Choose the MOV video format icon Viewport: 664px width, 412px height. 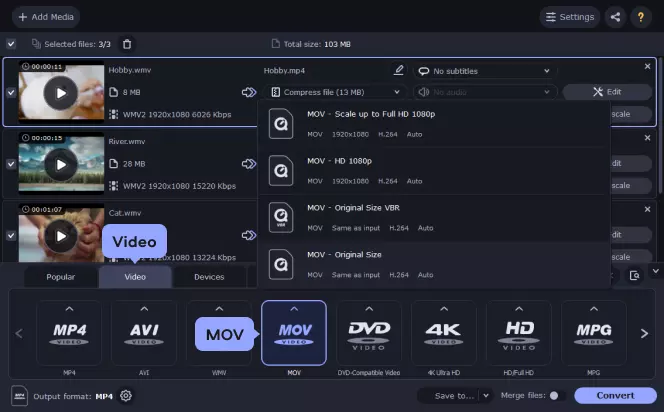(x=294, y=333)
